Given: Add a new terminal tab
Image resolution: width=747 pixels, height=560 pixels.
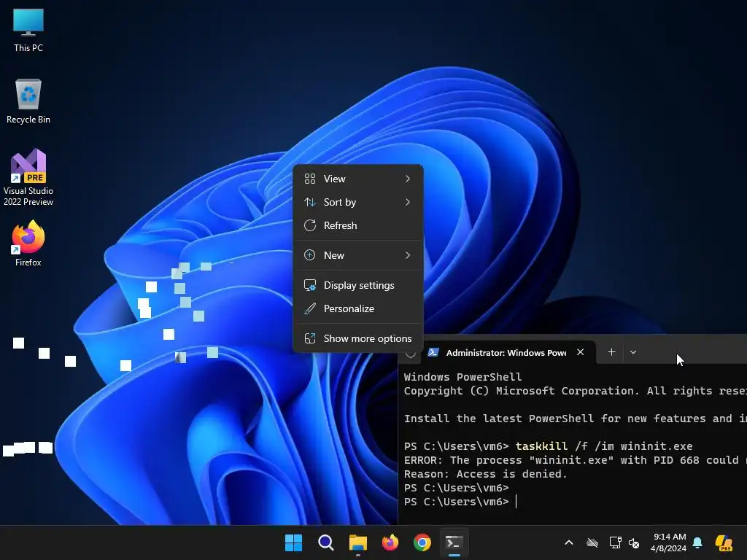Looking at the screenshot, I should 612,352.
